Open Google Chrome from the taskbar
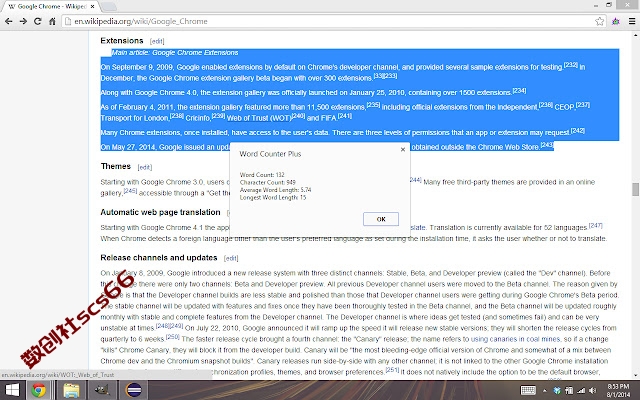This screenshot has height=400, width=640. click(39, 391)
